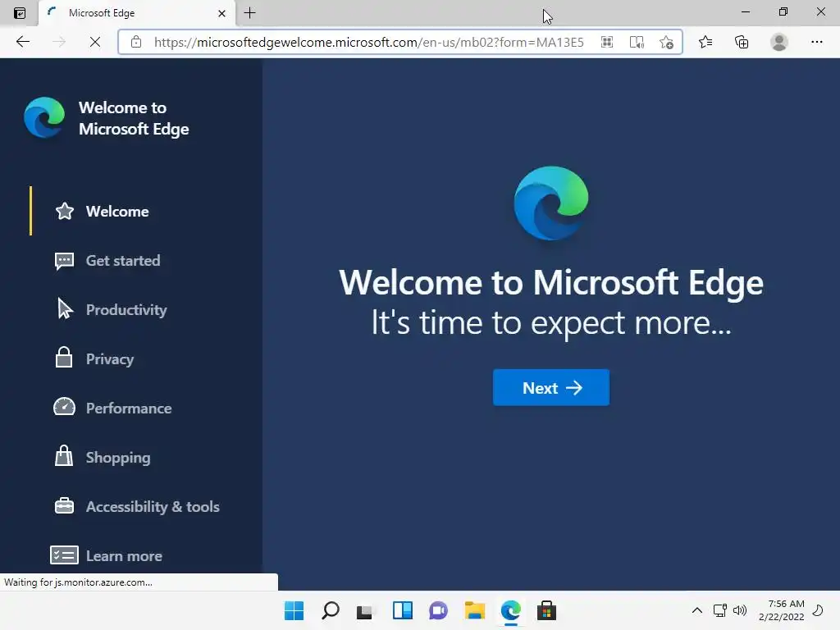Open Settings and more ellipsis menu
Image resolution: width=840 pixels, height=630 pixels.
point(816,42)
